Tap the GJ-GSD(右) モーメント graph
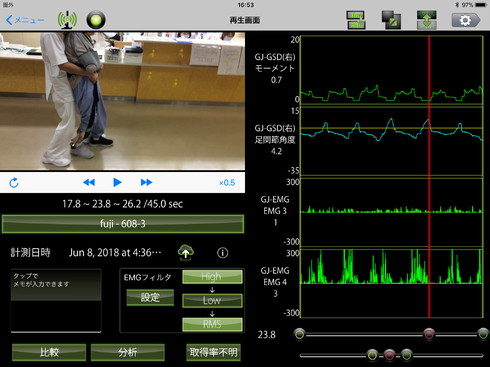490x367 pixels. [x=392, y=70]
